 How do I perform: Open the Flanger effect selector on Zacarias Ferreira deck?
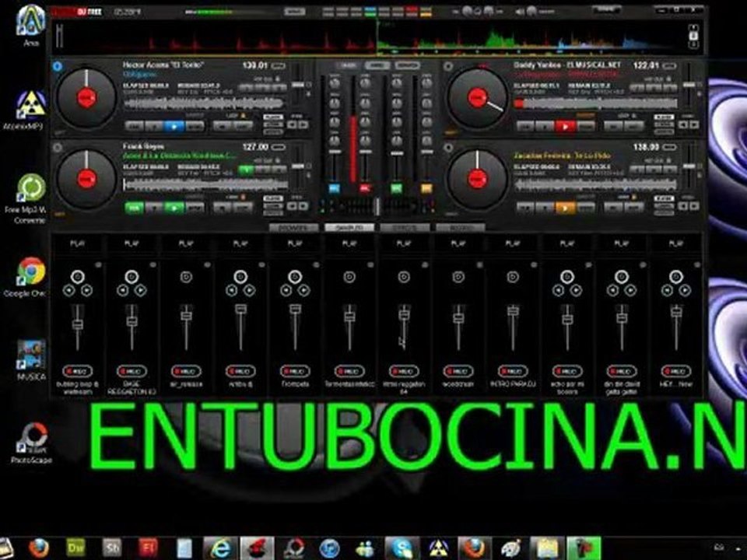pyautogui.click(x=664, y=198)
